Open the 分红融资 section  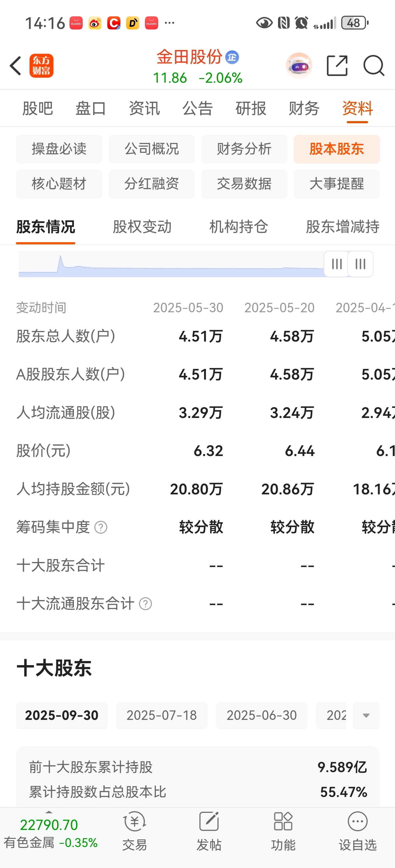152,184
